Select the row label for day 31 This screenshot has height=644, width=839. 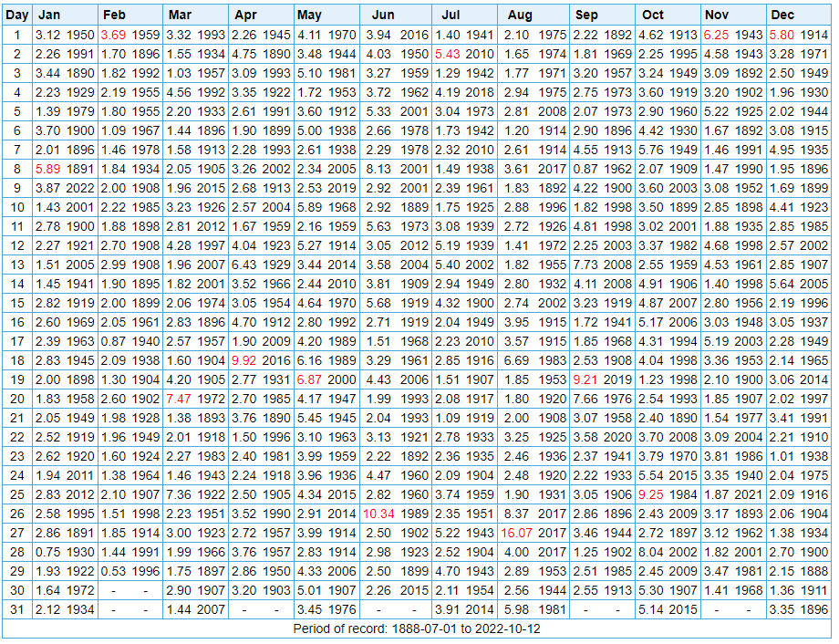click(x=17, y=609)
